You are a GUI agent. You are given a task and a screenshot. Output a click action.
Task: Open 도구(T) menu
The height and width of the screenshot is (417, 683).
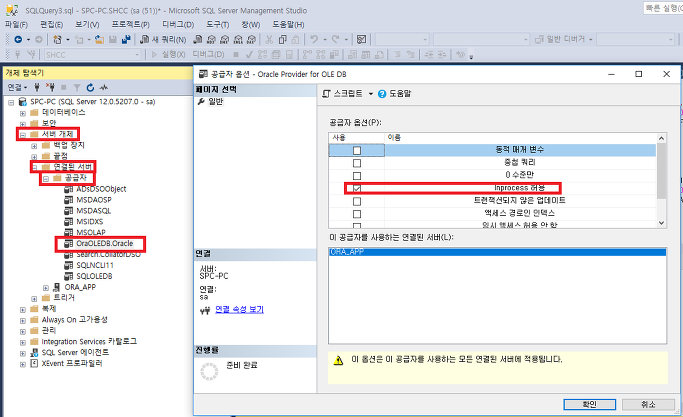[217, 24]
